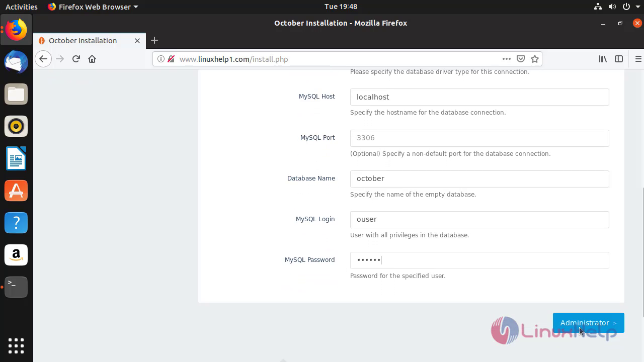This screenshot has height=362, width=644.
Task: Focus the MySQL Port field
Action: pos(479,138)
